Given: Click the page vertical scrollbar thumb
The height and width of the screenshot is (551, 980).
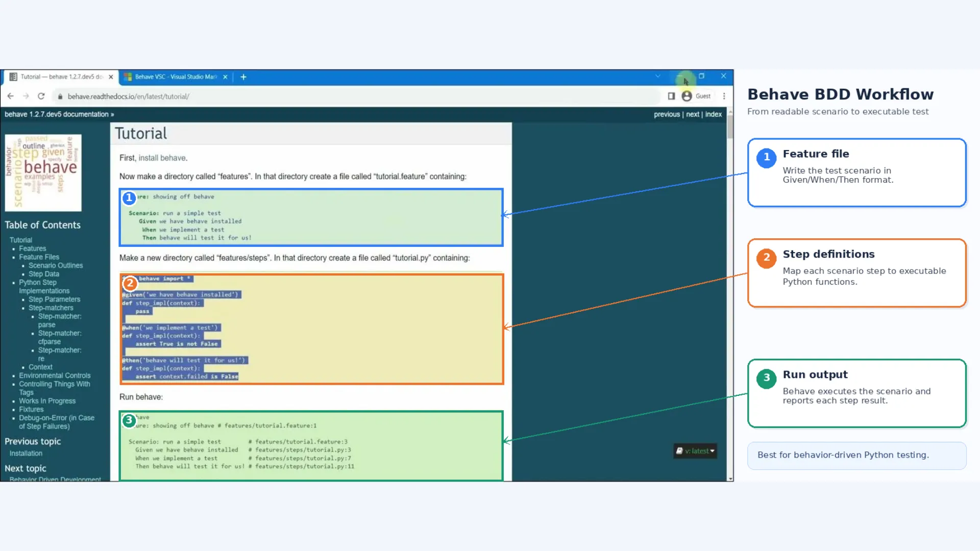Looking at the screenshot, I should pos(730,127).
